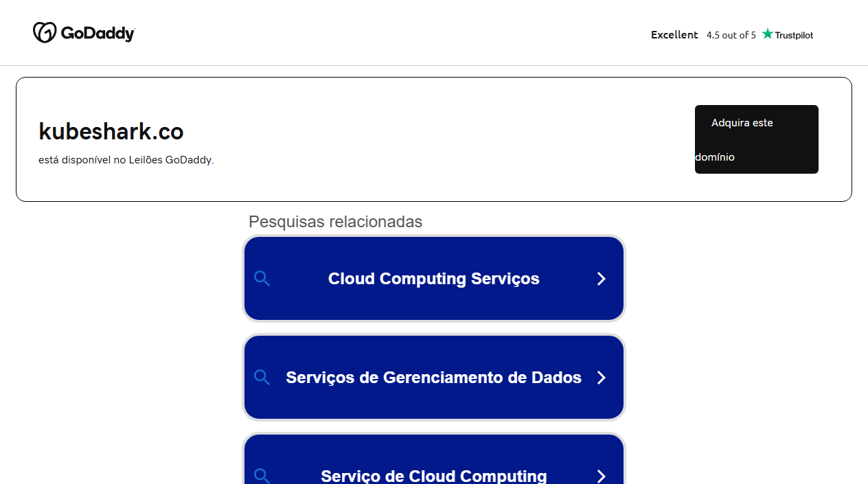Click 'está disponível no Leilões GoDaddy' text

point(126,160)
